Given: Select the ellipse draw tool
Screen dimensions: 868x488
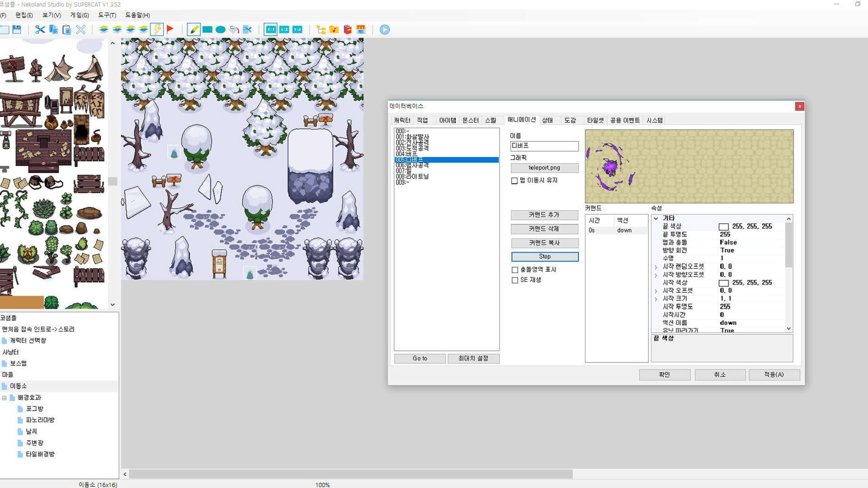Looking at the screenshot, I should [220, 29].
